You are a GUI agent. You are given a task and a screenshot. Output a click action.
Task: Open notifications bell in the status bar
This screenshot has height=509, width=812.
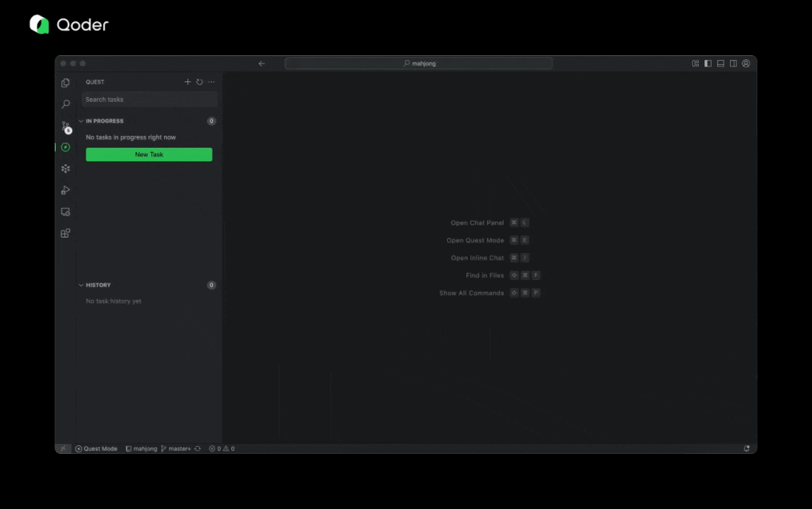click(x=747, y=448)
